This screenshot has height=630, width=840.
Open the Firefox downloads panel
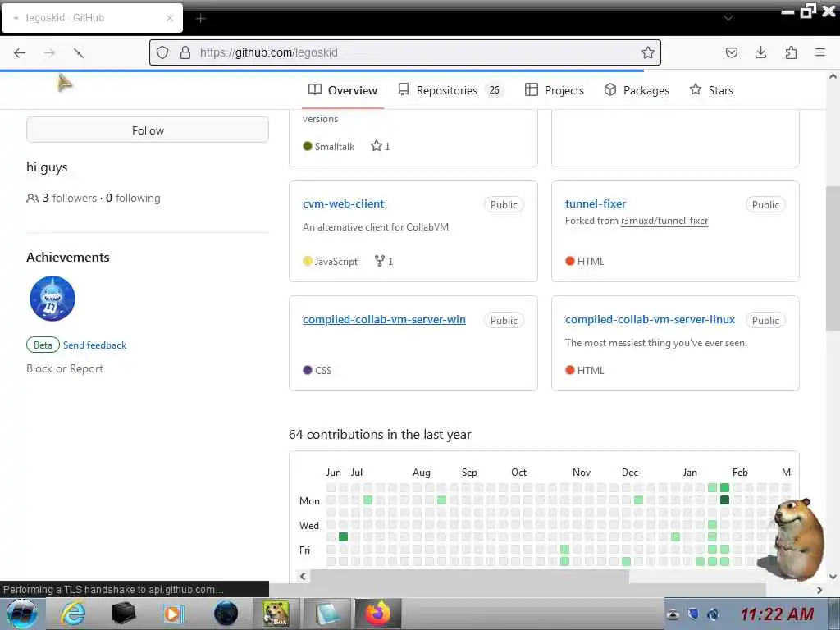point(760,52)
